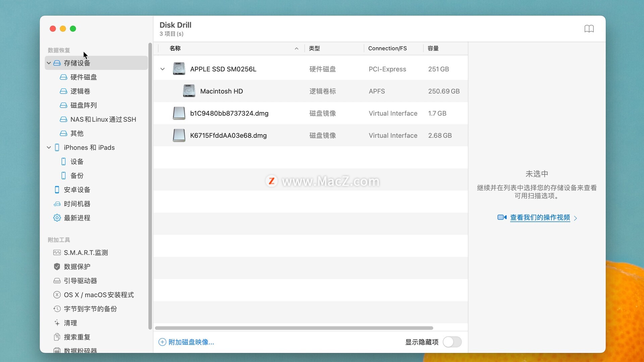Click the 逻辑卷 sidebar icon
Image resolution: width=644 pixels, height=362 pixels.
(x=63, y=91)
